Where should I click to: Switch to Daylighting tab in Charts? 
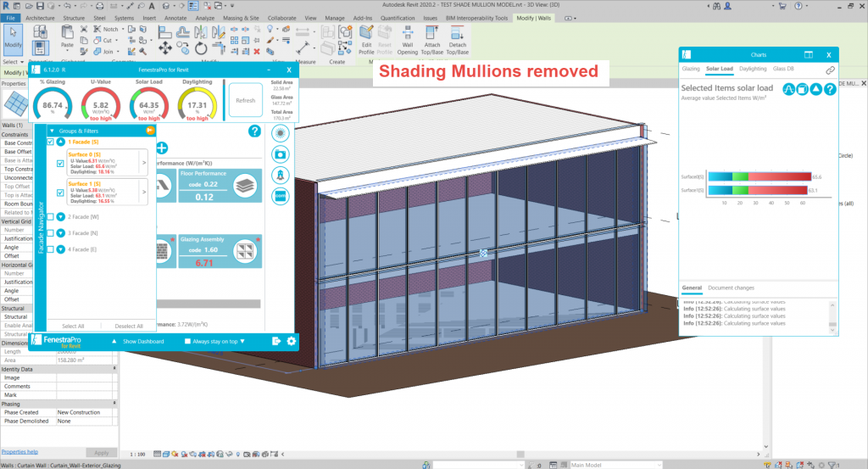click(x=753, y=69)
